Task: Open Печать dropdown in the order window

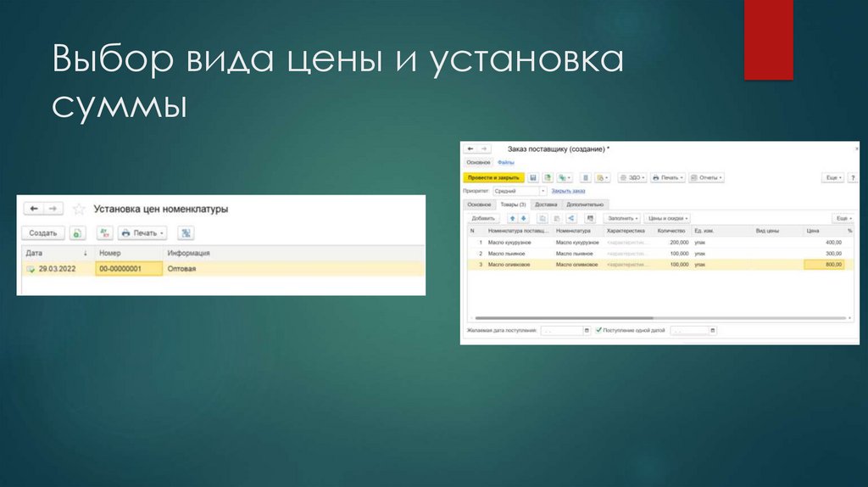Action: coord(668,178)
